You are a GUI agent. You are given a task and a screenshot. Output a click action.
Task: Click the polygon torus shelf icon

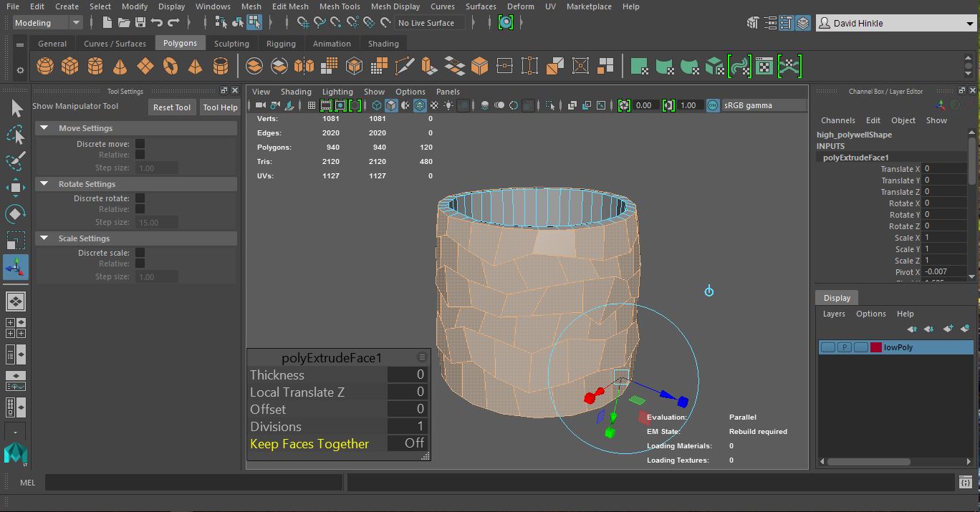point(170,67)
